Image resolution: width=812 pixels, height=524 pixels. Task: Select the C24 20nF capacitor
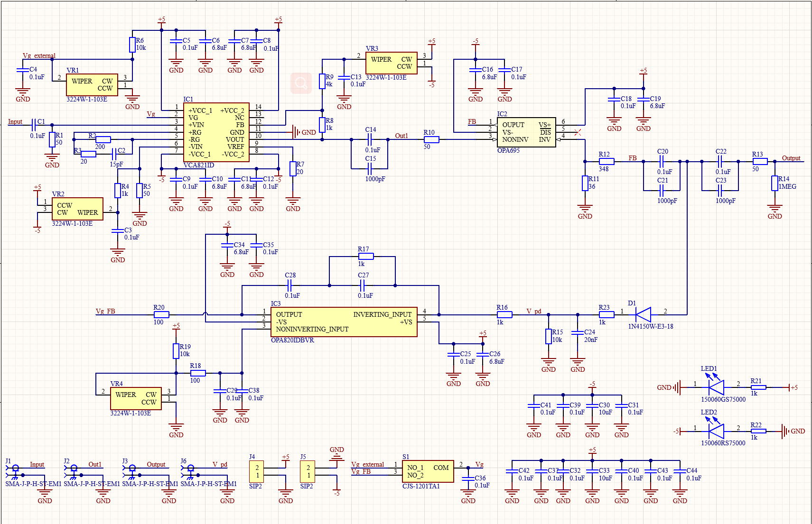pyautogui.click(x=578, y=333)
